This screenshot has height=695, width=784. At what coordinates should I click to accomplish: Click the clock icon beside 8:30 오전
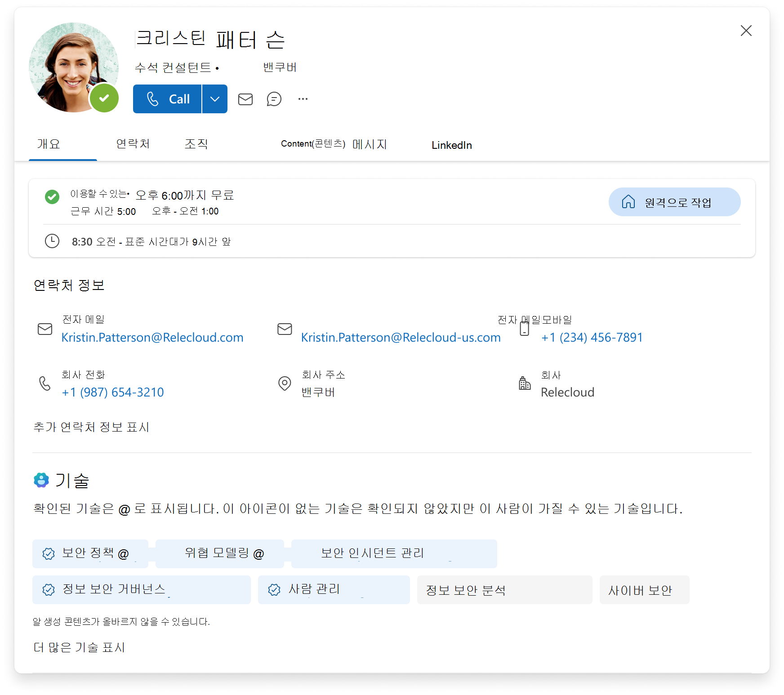[52, 241]
